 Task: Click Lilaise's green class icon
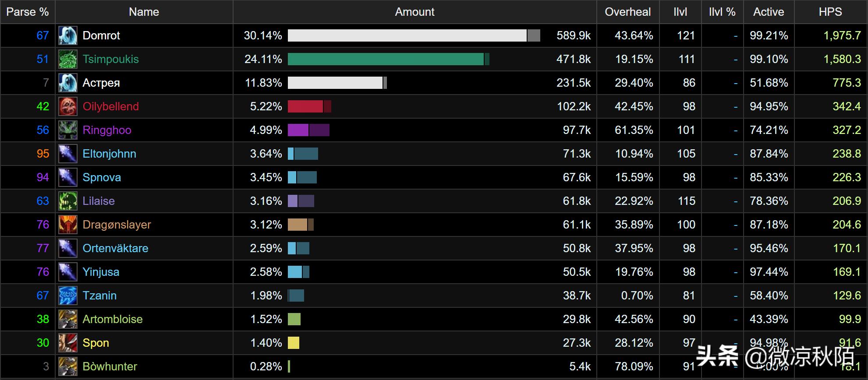68,201
